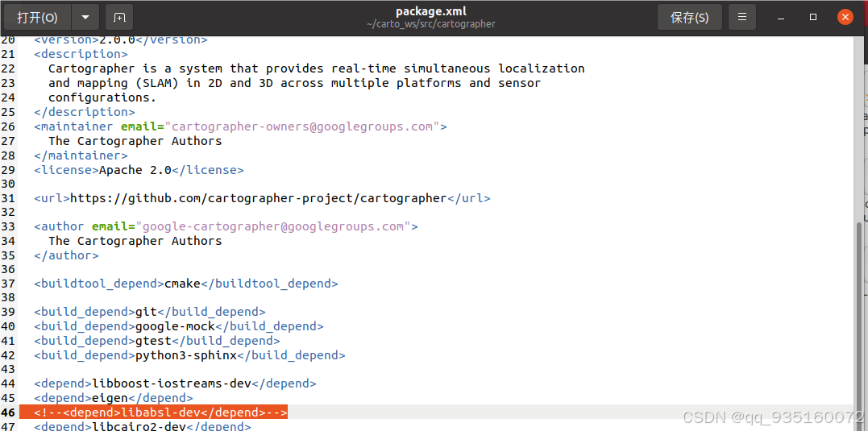Click the Apache 2.0 license text

point(135,170)
